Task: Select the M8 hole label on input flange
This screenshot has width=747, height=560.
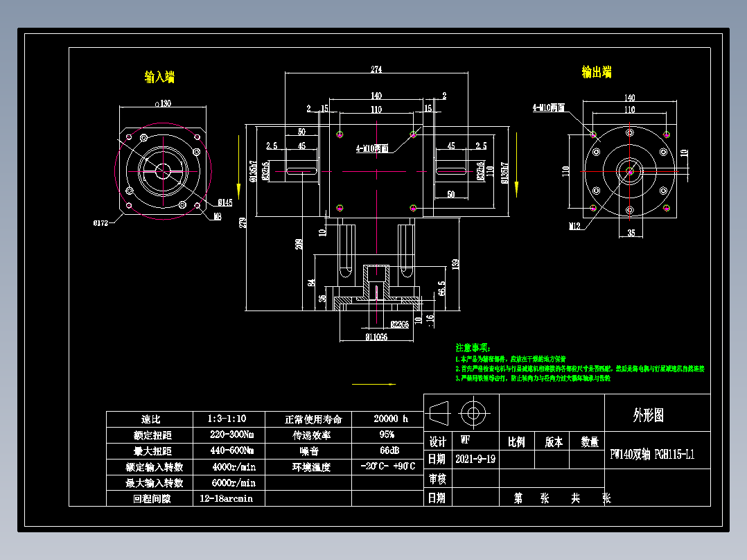Action: 219,216
